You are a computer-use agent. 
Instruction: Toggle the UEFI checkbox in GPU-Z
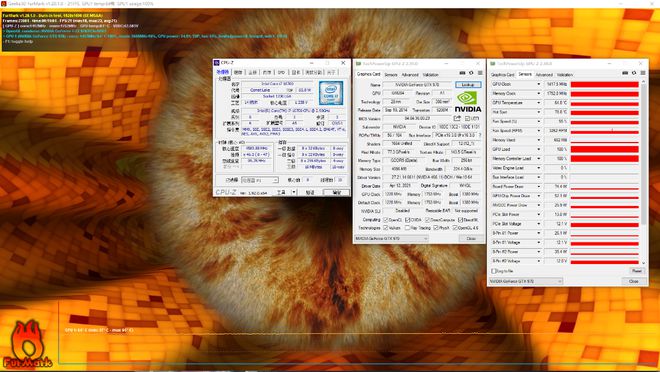coord(468,119)
